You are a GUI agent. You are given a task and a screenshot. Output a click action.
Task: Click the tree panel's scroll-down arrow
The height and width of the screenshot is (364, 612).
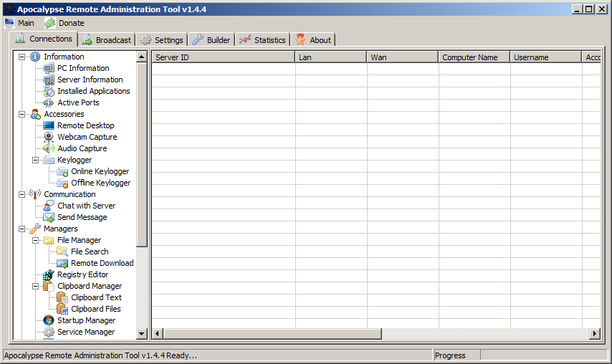coord(142,334)
